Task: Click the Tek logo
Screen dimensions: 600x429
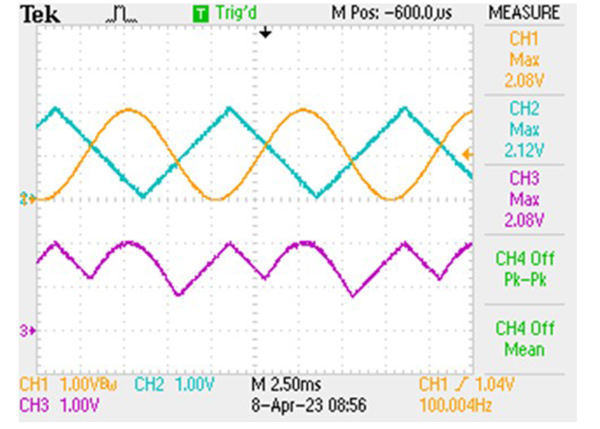Action: pos(40,15)
